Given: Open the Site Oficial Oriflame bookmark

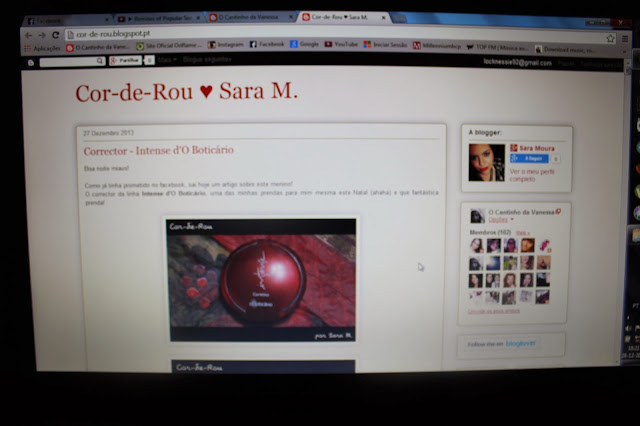Looking at the screenshot, I should 169,46.
